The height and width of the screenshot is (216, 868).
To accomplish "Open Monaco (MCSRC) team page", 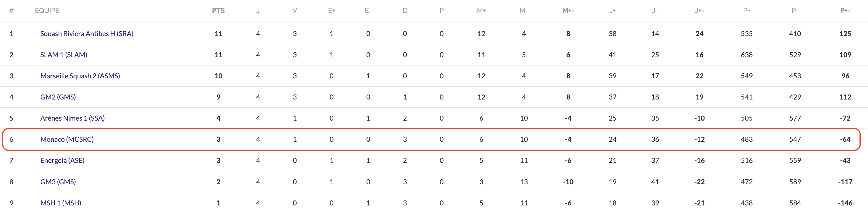I will (67, 139).
